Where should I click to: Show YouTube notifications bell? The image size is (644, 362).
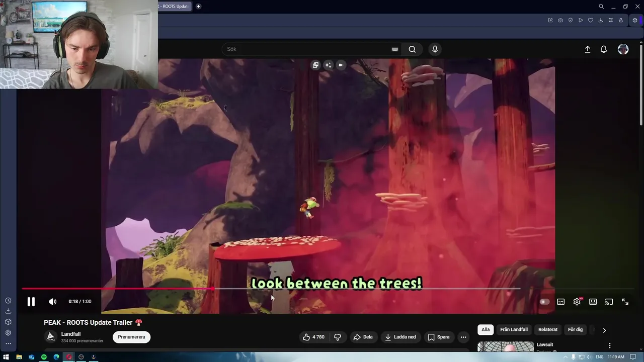coord(604,49)
